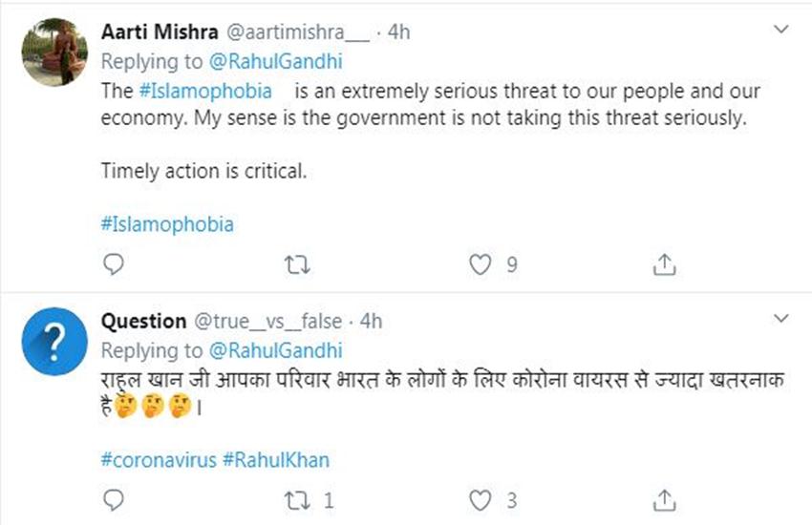812x525 pixels.
Task: Click the @RahulGandhi link in the Question reply
Action: pos(275,349)
